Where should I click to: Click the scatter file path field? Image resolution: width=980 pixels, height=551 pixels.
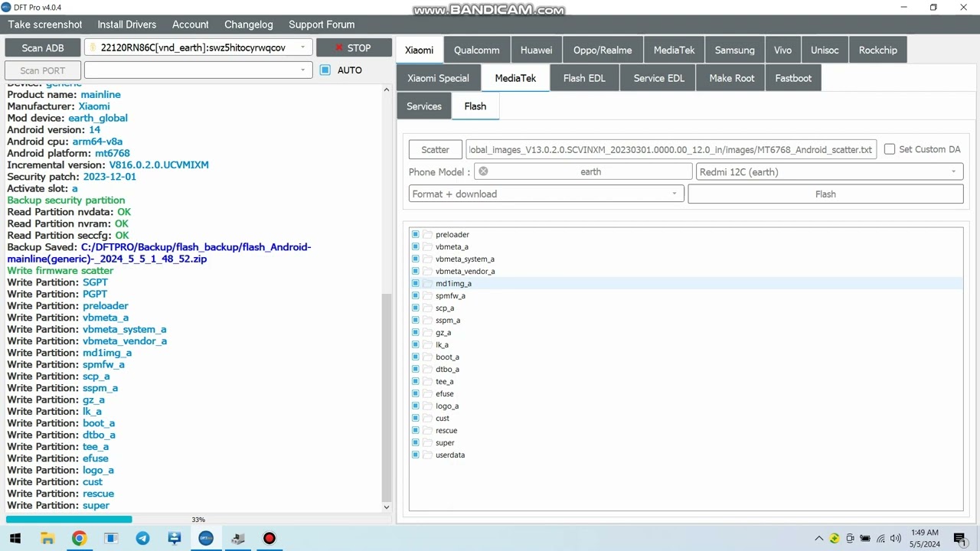click(x=671, y=149)
